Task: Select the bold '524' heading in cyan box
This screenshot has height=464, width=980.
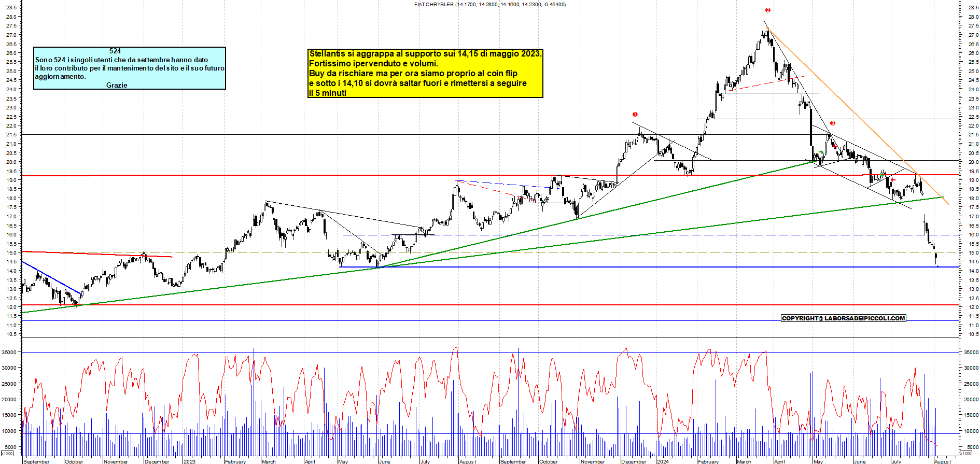Action: click(x=115, y=51)
